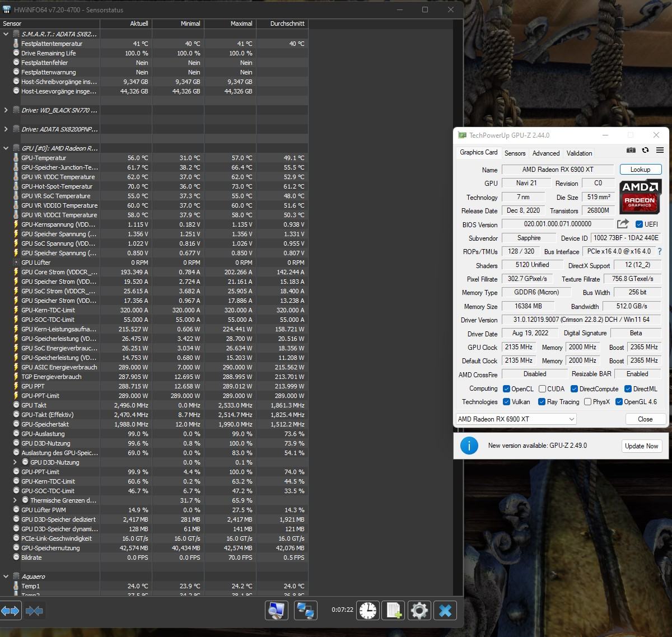This screenshot has height=637, width=672.
Task: Switch to the Graphics Card tab
Action: coord(479,152)
